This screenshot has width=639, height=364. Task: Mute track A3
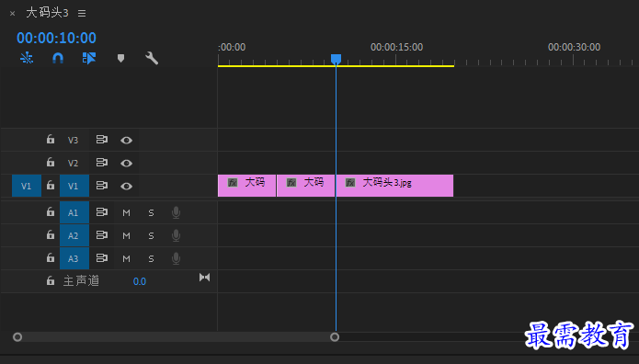tap(126, 259)
